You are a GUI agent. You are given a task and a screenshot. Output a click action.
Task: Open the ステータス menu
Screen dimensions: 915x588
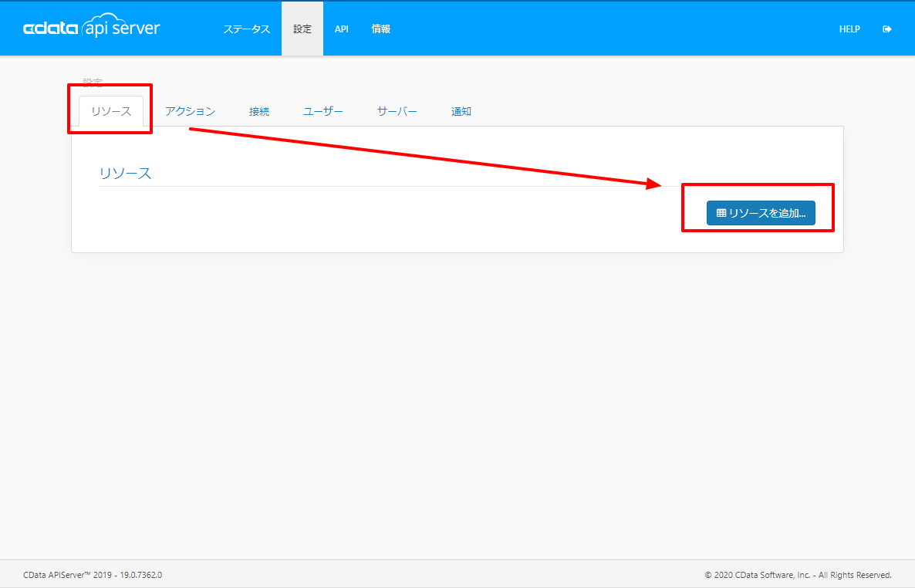[247, 29]
